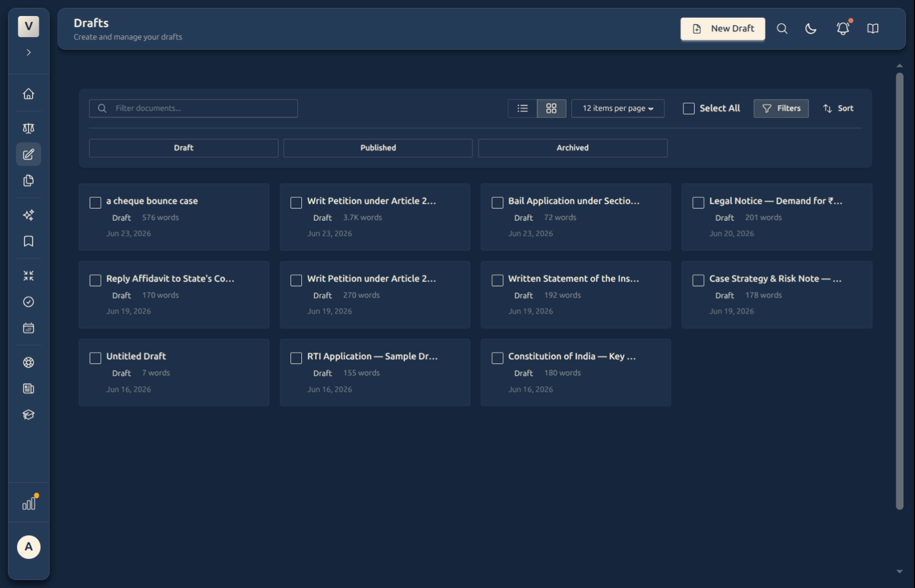
Task: Open 'Reply Affidavit to State's Co...' title
Action: coord(170,279)
